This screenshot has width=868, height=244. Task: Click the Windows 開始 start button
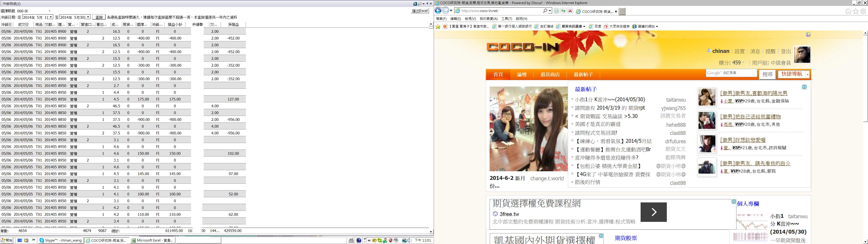coord(7,240)
